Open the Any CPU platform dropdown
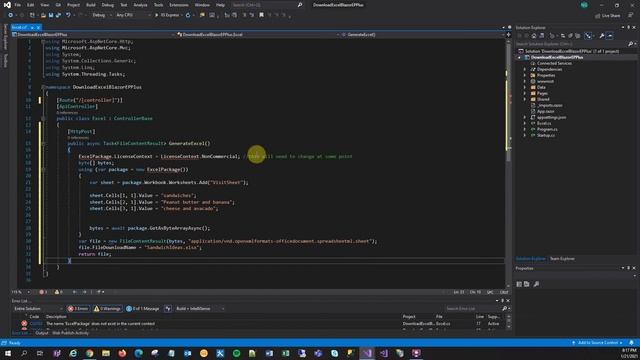The image size is (640, 360). (x=133, y=15)
